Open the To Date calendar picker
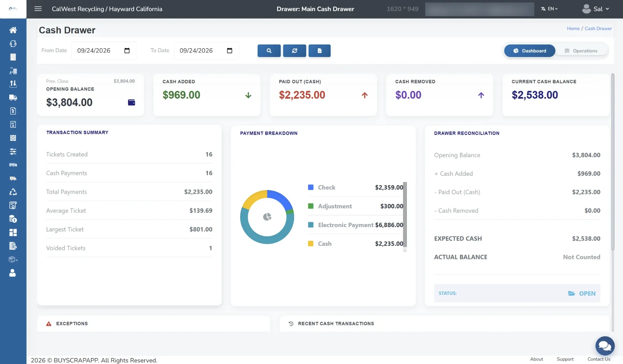The height and width of the screenshot is (364, 623). coord(230,51)
